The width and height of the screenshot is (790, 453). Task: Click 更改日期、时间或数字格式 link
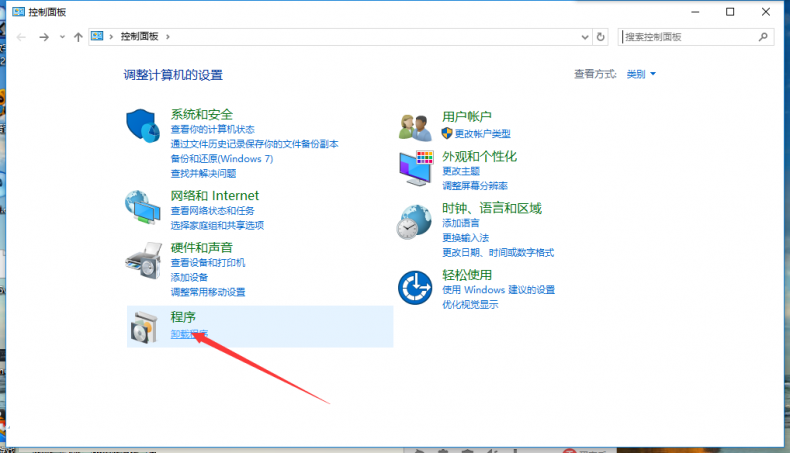tap(498, 252)
